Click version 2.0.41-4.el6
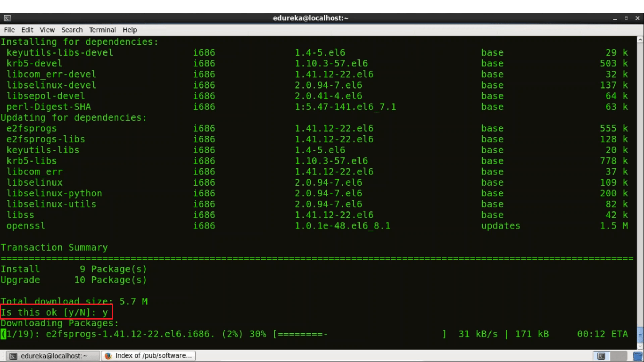 pyautogui.click(x=329, y=96)
